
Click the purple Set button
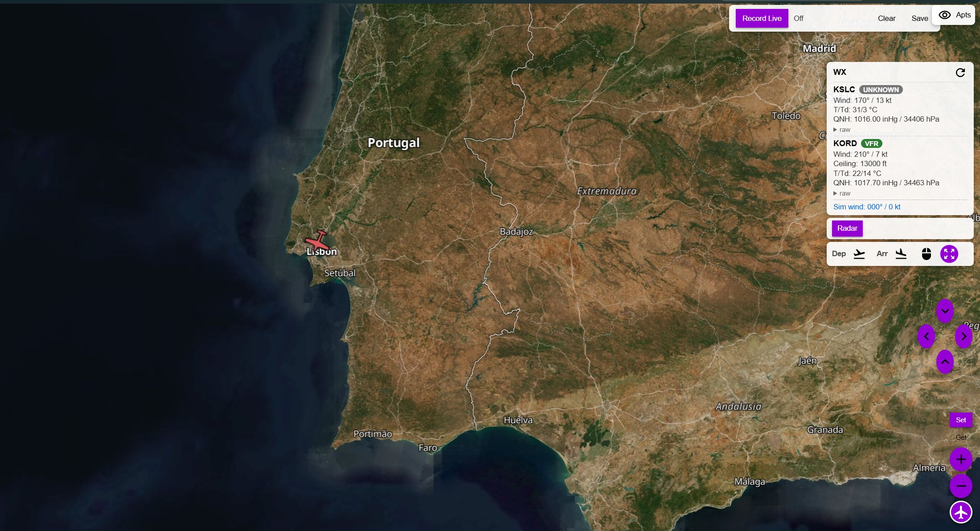tap(961, 420)
